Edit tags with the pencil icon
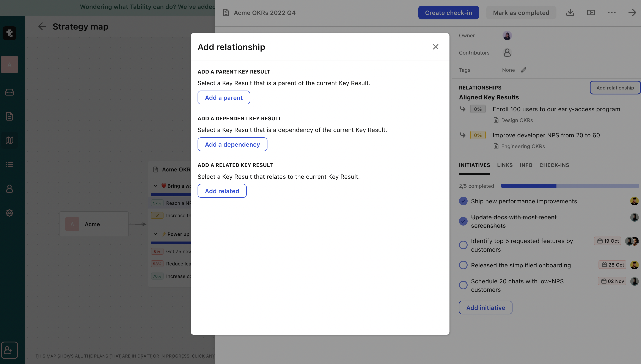The image size is (641, 364). tap(524, 70)
